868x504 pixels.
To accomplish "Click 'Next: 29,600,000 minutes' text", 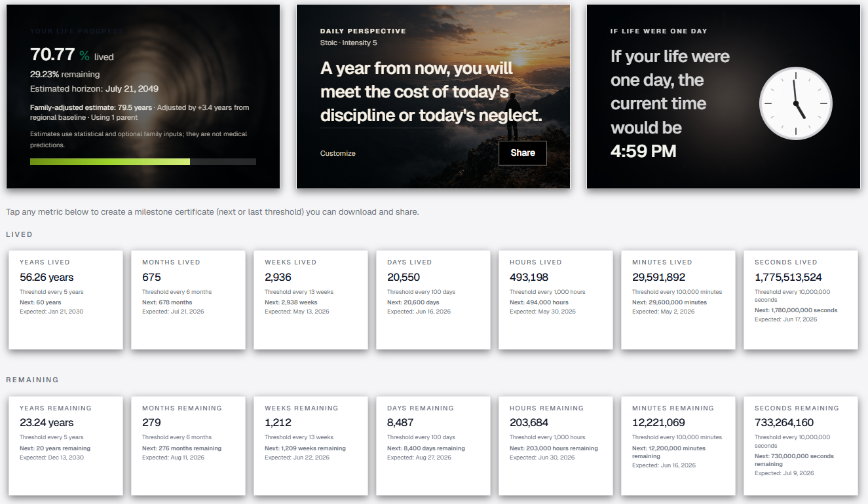I will click(670, 302).
